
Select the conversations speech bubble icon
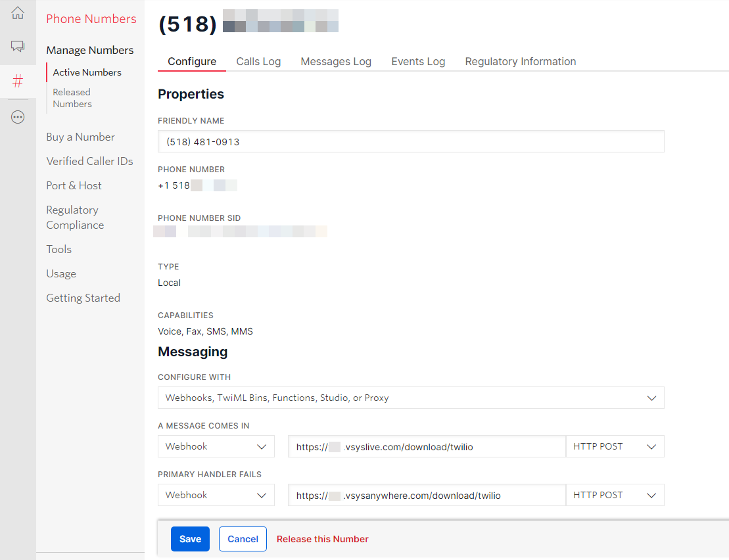coord(18,46)
